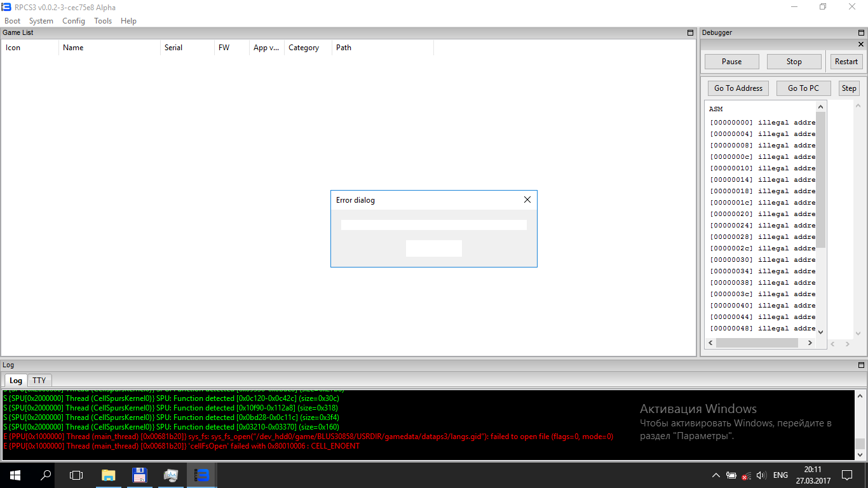Sort game list by FW column

pyautogui.click(x=232, y=48)
